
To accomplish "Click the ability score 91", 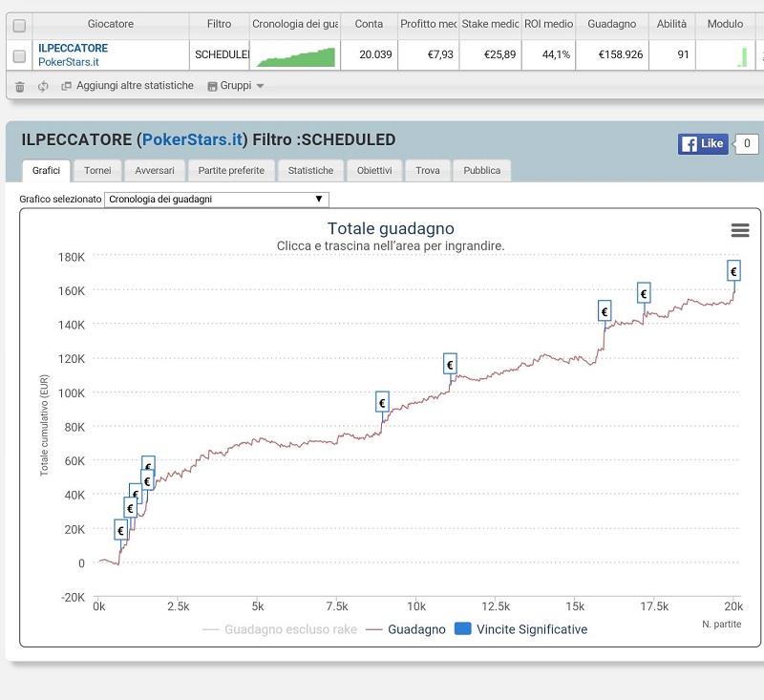I will (683, 54).
